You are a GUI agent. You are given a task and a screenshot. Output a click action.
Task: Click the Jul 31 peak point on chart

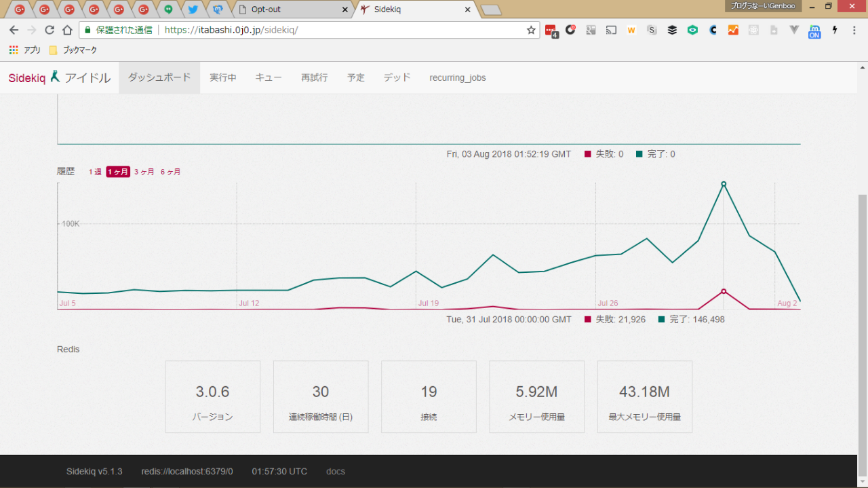724,184
